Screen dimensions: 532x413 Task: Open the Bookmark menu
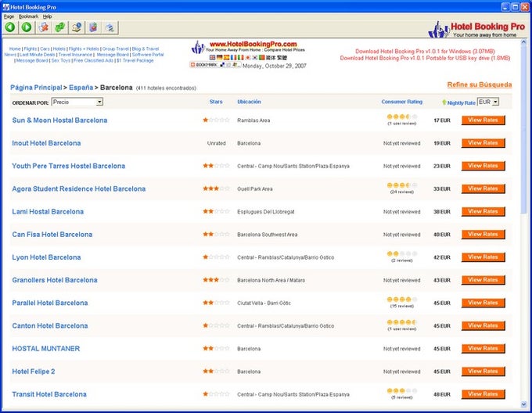[x=28, y=16]
